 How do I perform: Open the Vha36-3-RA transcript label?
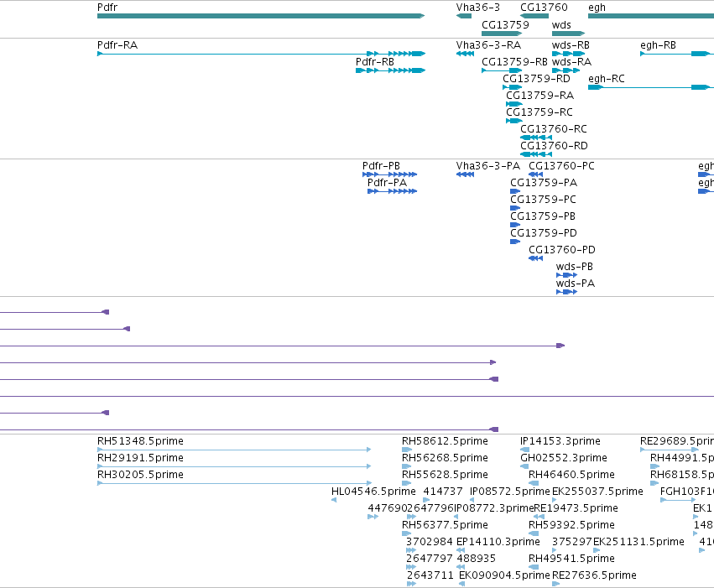pyautogui.click(x=488, y=45)
